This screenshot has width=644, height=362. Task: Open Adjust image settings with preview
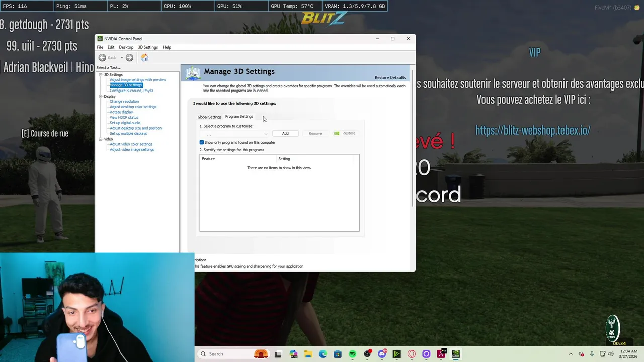tap(138, 80)
